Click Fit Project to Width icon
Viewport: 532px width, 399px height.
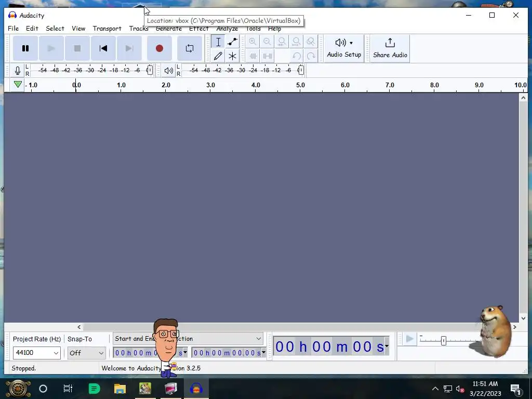296,42
